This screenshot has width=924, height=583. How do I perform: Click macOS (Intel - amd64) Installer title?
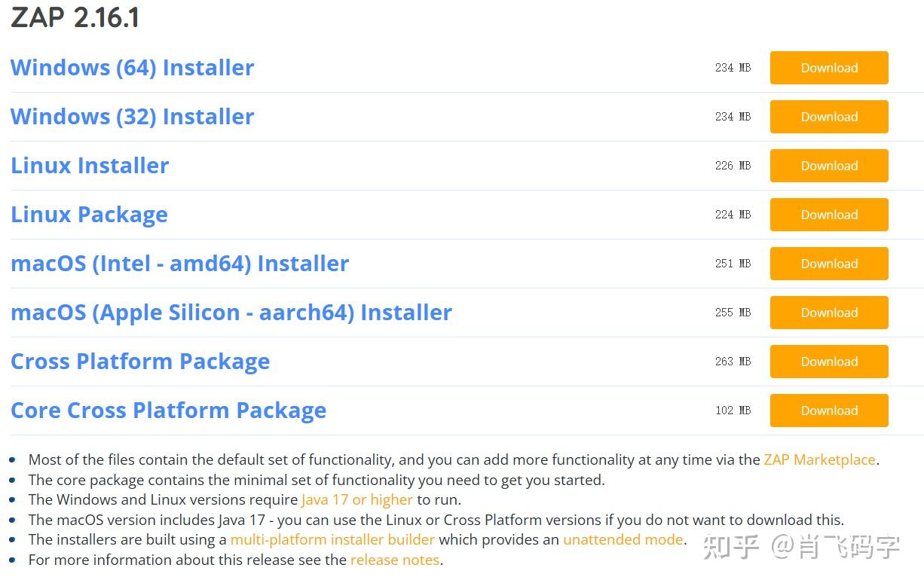179,264
